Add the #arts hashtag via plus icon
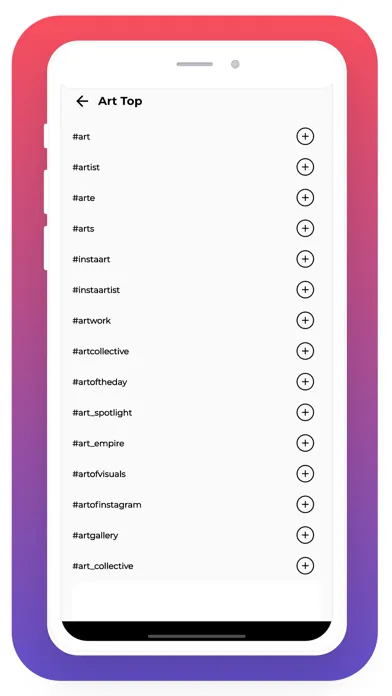The width and height of the screenshot is (392, 696). tap(305, 228)
